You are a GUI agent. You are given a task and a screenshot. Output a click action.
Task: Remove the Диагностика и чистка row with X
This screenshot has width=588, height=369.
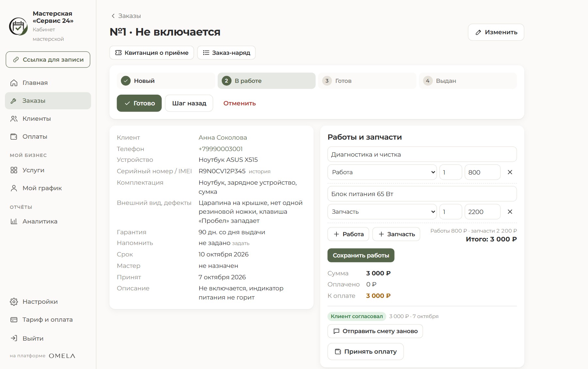(510, 172)
